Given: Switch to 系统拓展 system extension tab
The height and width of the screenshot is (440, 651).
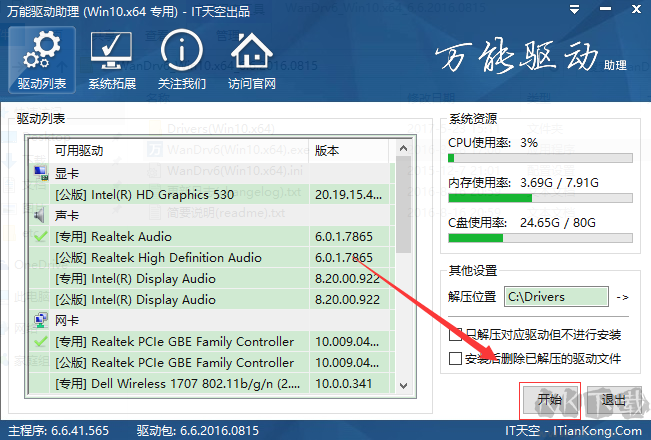Looking at the screenshot, I should pos(112,60).
